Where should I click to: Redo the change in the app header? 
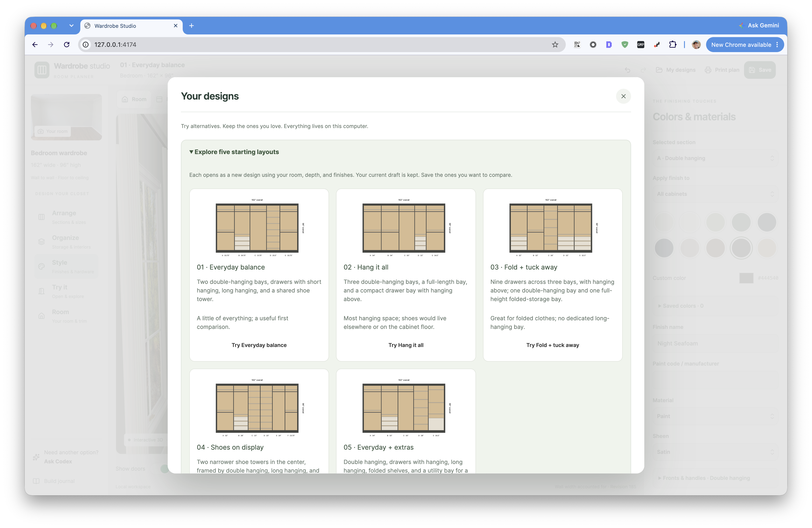[x=643, y=70]
